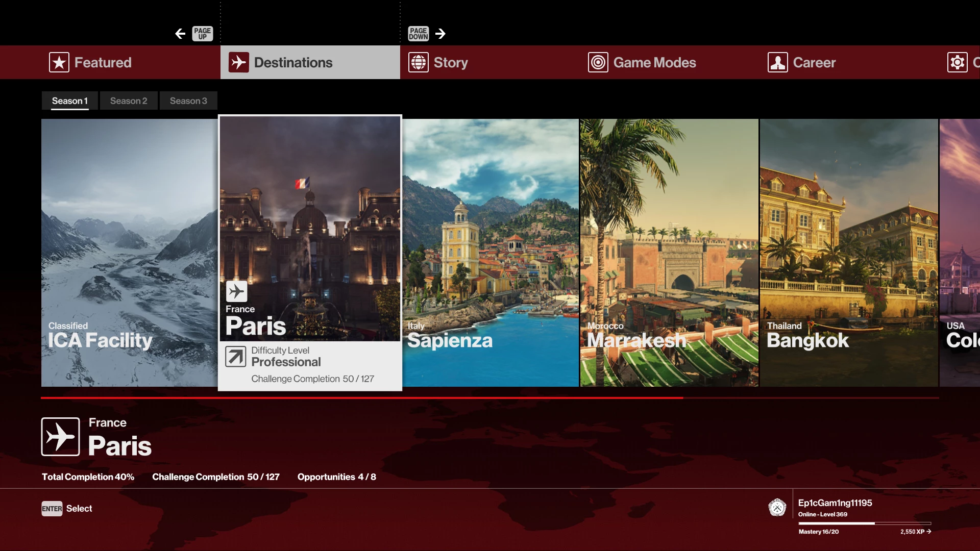This screenshot has height=551, width=980.
Task: Click the gear icon after the Career tab
Action: pos(958,62)
